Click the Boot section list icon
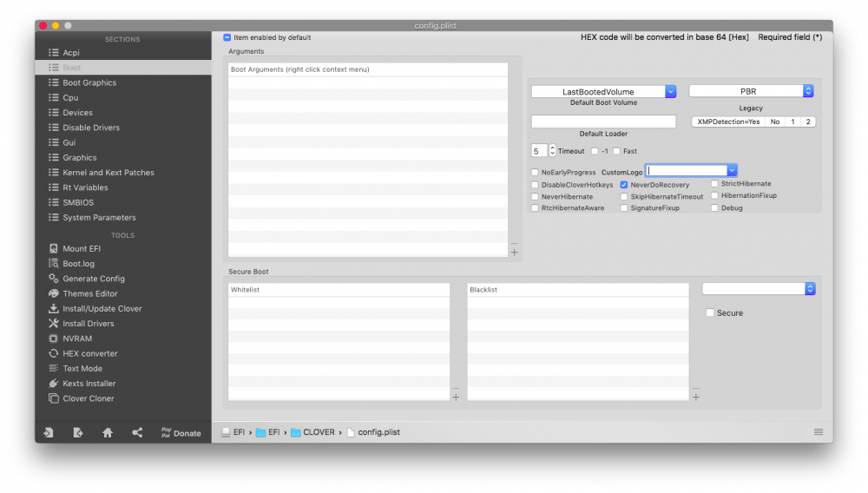 click(x=53, y=68)
